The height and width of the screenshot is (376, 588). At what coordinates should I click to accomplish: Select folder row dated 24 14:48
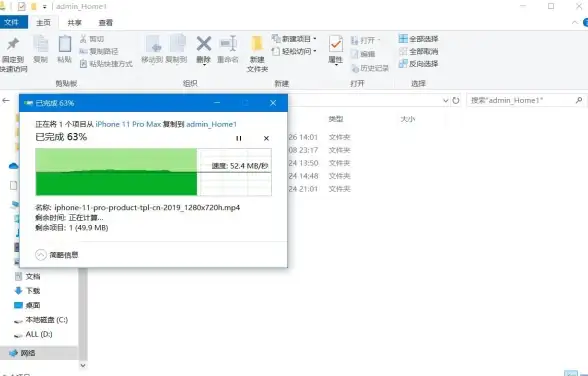320,176
